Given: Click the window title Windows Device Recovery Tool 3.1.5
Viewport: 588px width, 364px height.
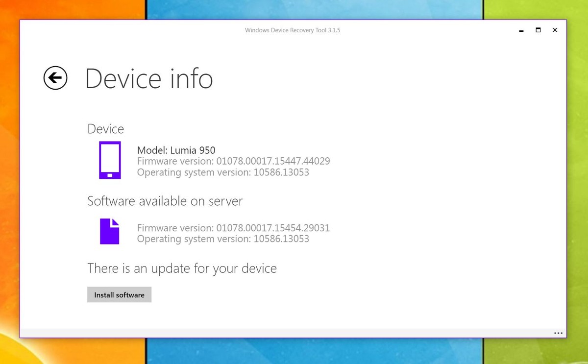Looking at the screenshot, I should pos(293,30).
